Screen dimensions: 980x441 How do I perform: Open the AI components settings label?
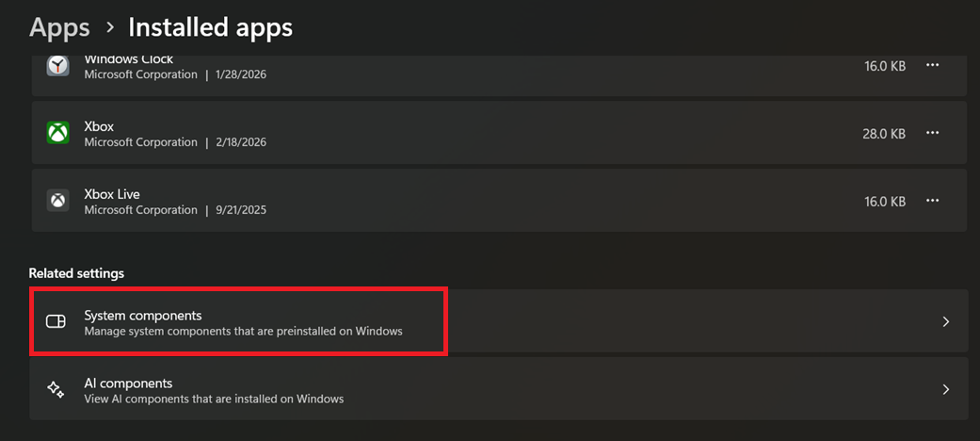(x=128, y=383)
